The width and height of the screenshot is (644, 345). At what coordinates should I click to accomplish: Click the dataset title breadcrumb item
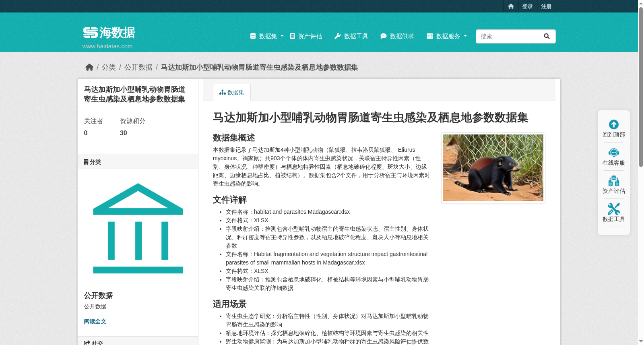click(x=259, y=67)
